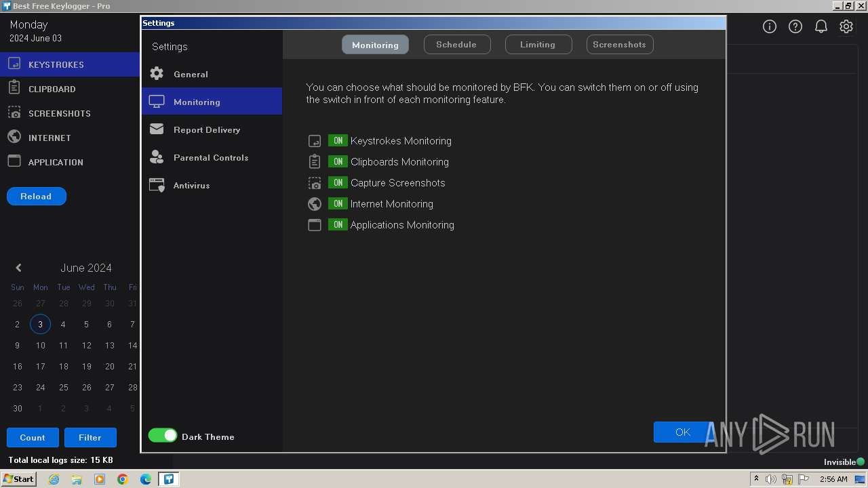Open Google Chrome from taskbar
Image resolution: width=868 pixels, height=488 pixels.
coord(123,479)
